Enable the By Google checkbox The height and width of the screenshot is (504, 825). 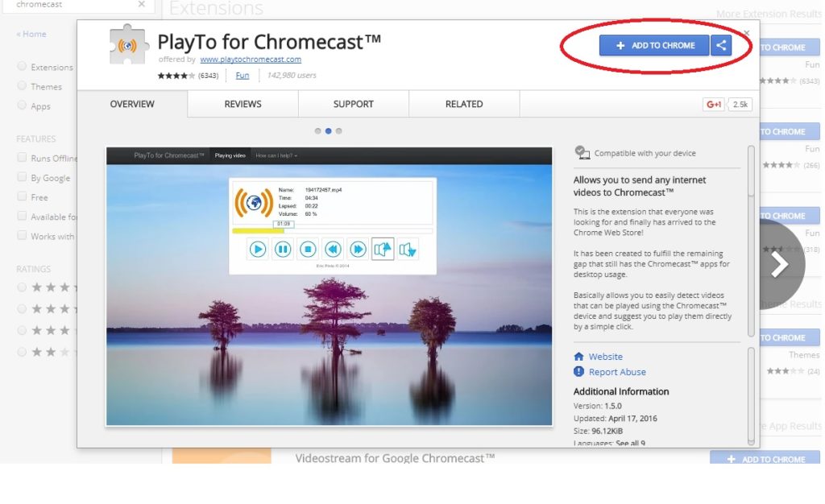[22, 177]
